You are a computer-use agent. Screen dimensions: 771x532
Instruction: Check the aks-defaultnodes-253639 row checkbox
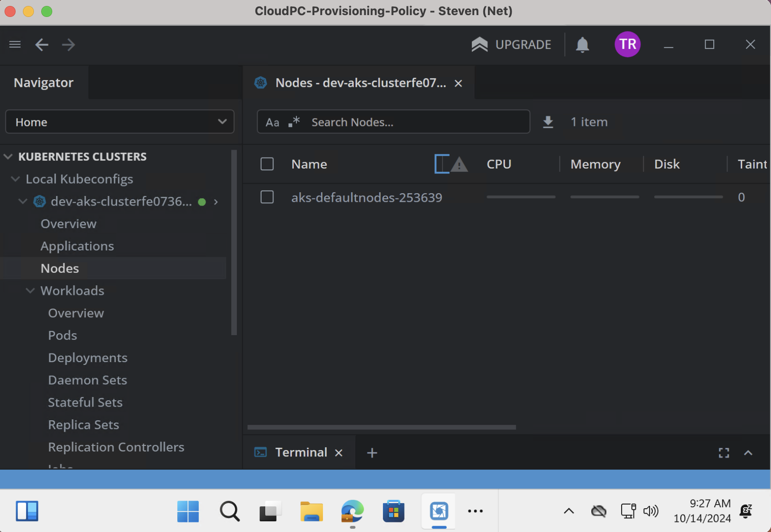(x=267, y=197)
